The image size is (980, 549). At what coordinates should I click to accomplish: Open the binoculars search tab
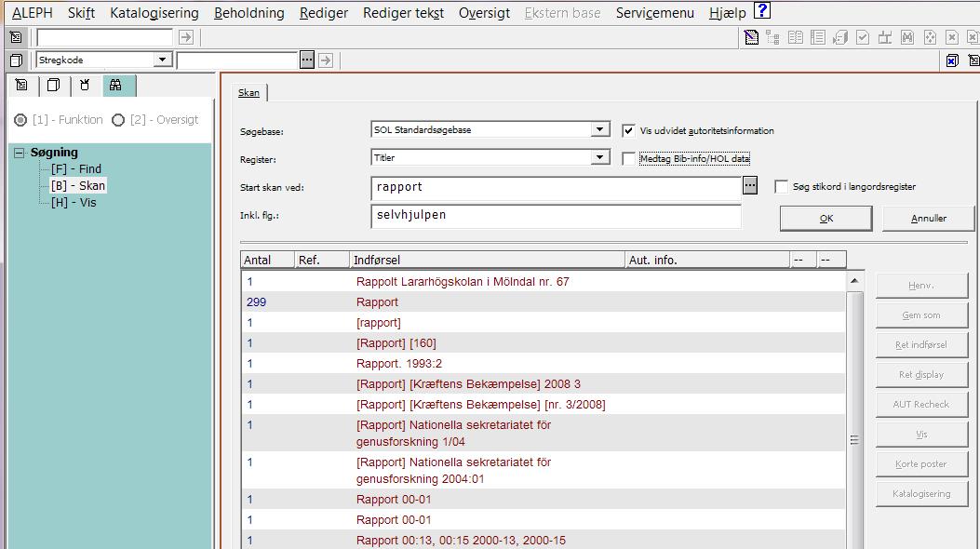point(115,86)
